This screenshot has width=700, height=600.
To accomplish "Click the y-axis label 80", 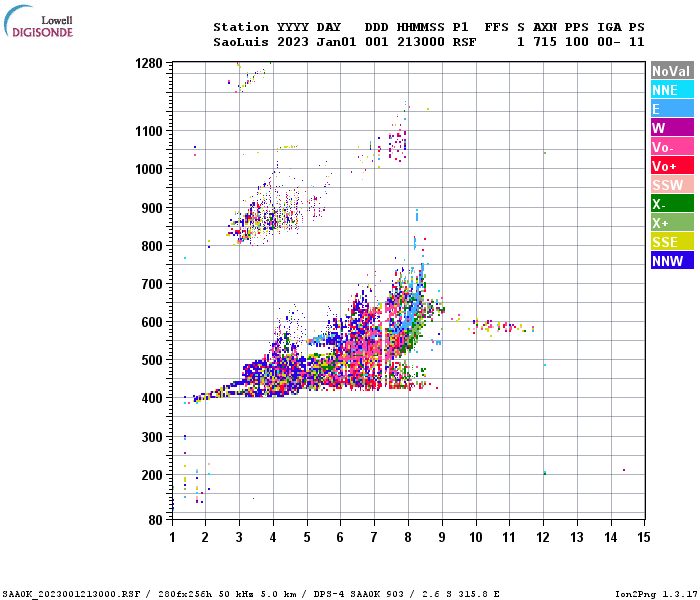I will pos(156,520).
